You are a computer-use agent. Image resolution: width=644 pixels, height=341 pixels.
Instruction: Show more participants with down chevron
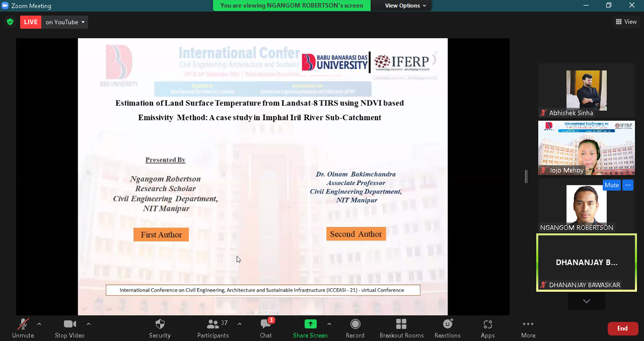586,301
